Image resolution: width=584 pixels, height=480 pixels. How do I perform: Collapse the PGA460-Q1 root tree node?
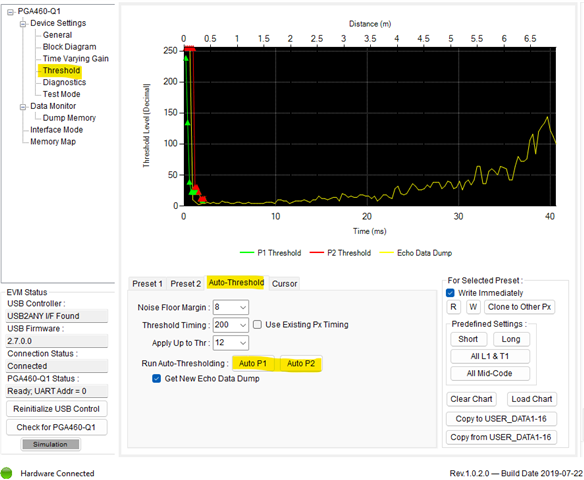tap(10, 12)
